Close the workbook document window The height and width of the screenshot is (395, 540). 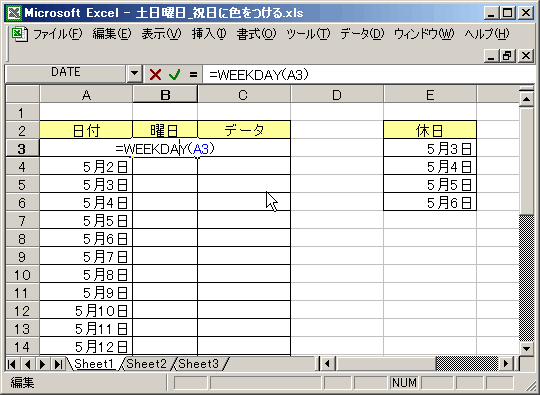coord(526,55)
